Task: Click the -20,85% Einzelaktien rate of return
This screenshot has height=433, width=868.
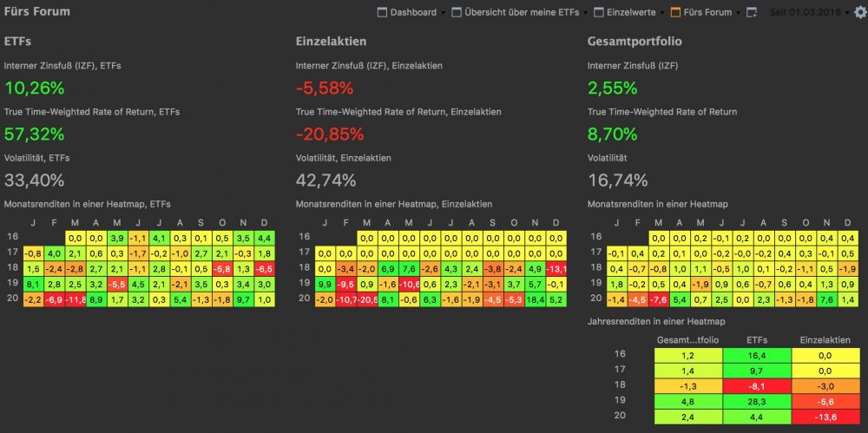Action: click(330, 134)
